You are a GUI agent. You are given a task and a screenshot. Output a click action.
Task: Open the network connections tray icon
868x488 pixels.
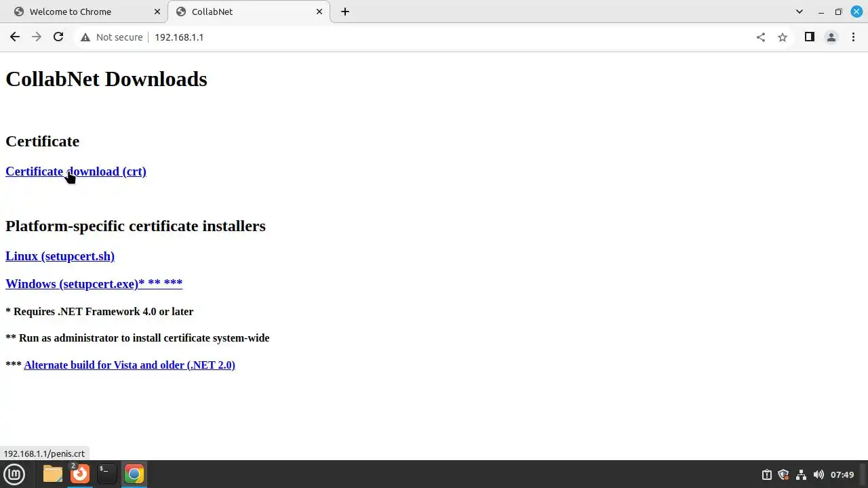pos(801,474)
